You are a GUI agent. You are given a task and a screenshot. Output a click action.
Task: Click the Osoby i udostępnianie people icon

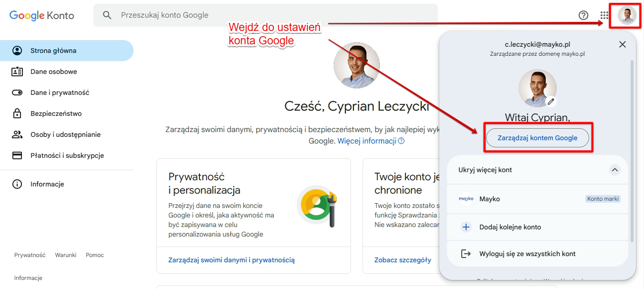point(17,134)
